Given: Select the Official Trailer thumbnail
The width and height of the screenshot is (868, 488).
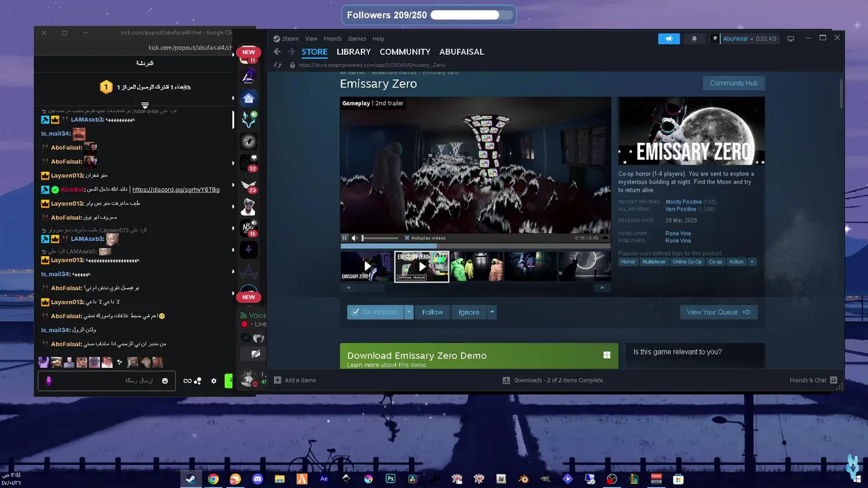Looking at the screenshot, I should coord(422,266).
